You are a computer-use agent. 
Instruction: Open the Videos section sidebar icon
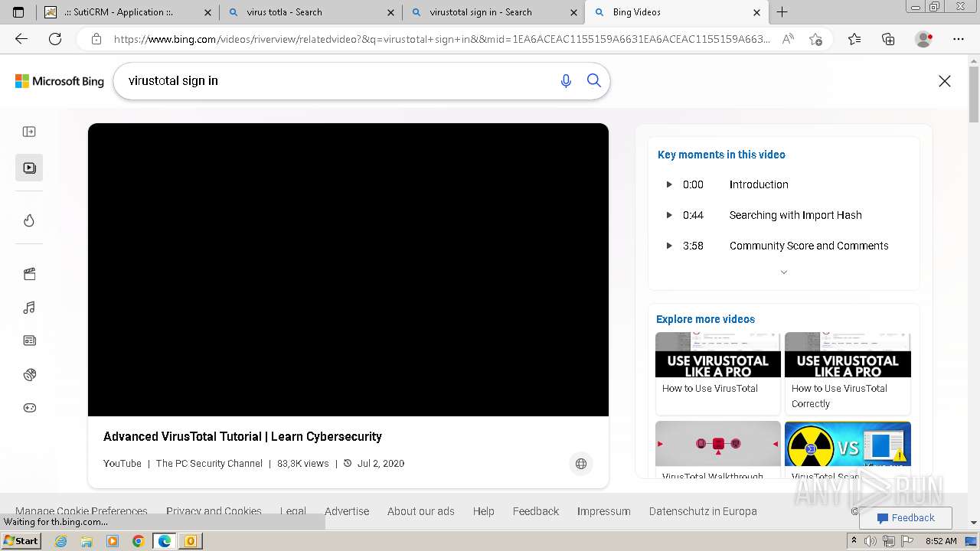[x=29, y=168]
